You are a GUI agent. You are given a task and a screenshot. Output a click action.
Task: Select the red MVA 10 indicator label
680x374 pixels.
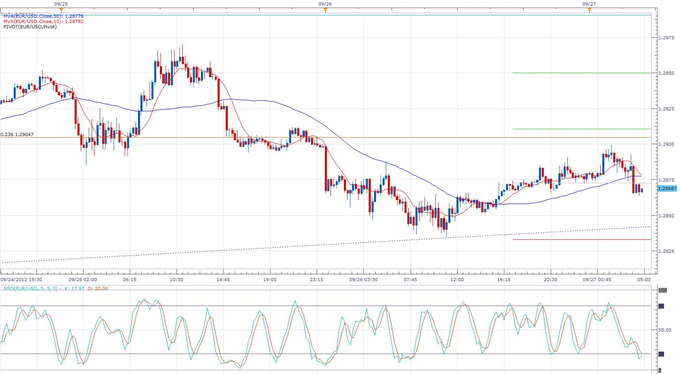tap(43, 21)
